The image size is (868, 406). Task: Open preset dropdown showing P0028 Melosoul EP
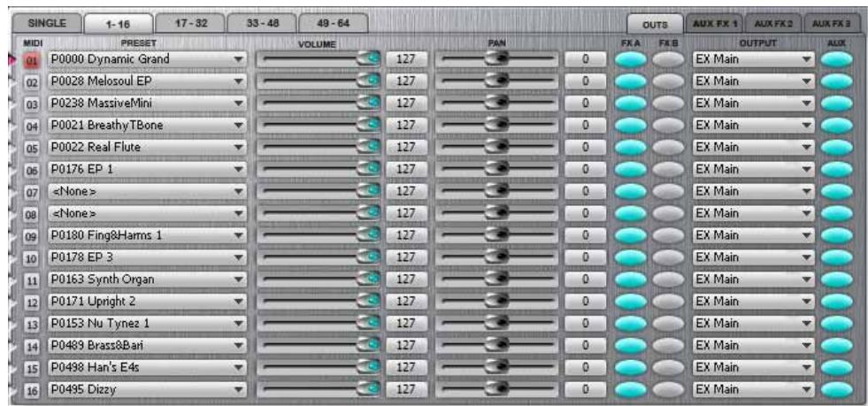coord(147,81)
